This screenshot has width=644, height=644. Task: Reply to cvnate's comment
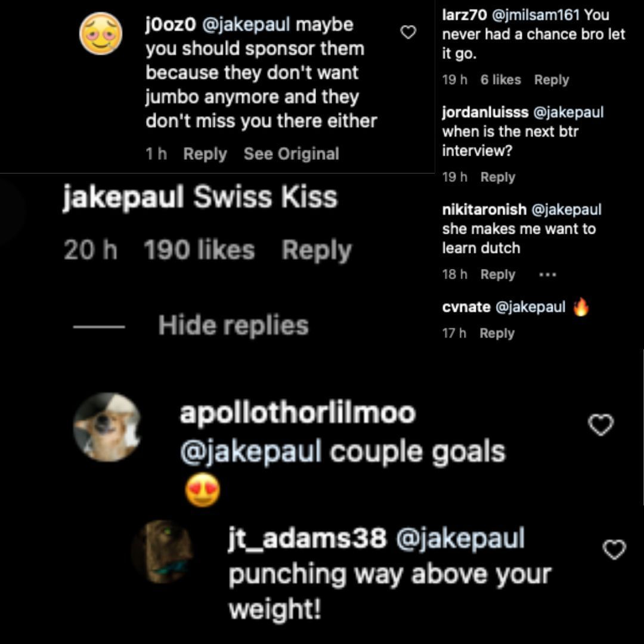pyautogui.click(x=498, y=333)
